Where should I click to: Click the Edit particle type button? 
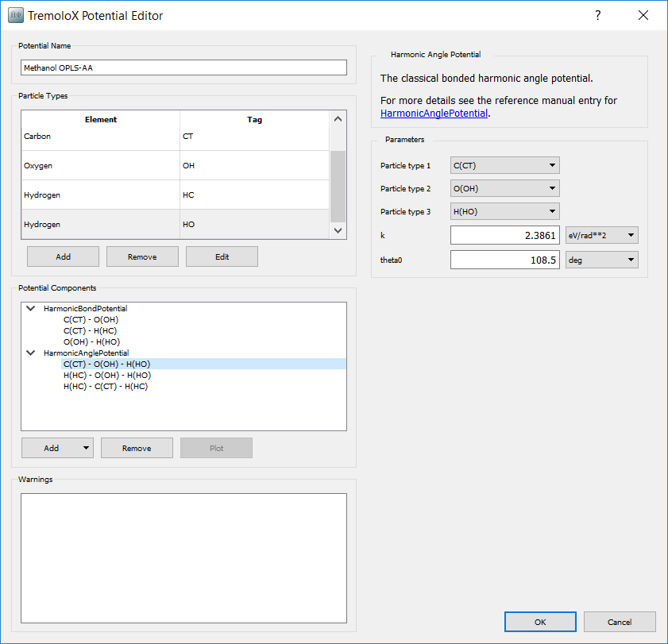tap(222, 256)
